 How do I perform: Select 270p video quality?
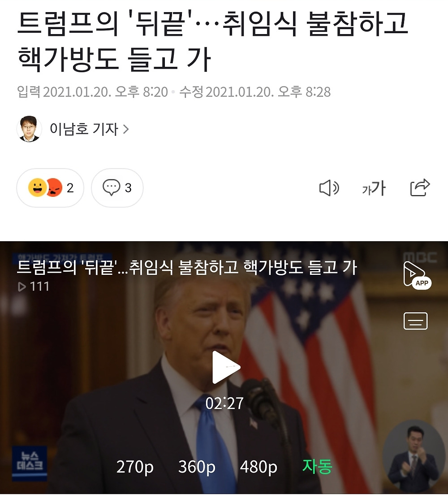coord(135,467)
